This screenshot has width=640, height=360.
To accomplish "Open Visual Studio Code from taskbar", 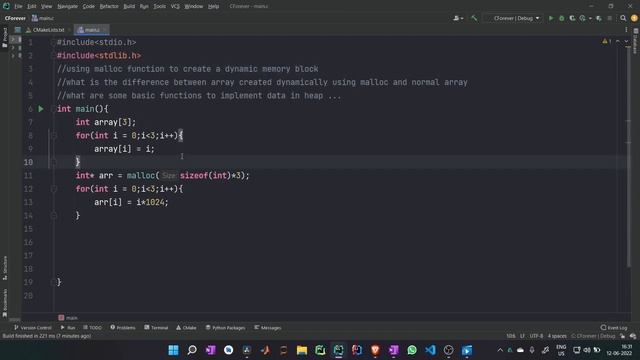I will click(430, 350).
